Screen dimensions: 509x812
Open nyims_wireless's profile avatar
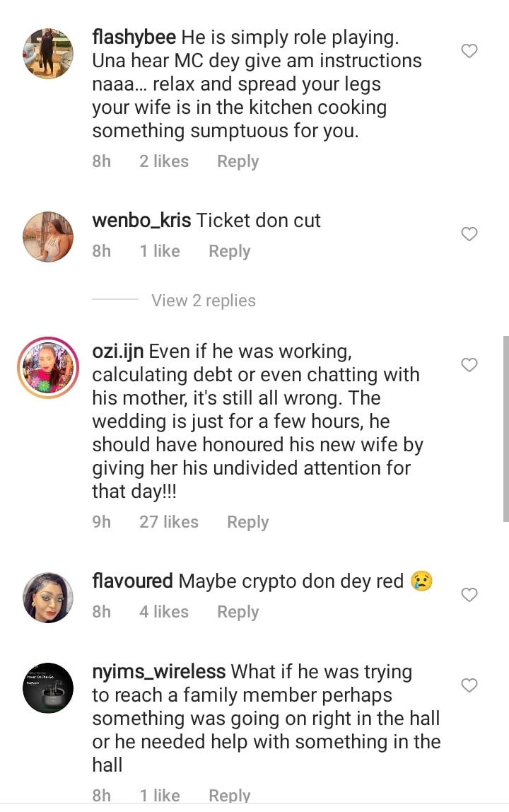click(49, 688)
